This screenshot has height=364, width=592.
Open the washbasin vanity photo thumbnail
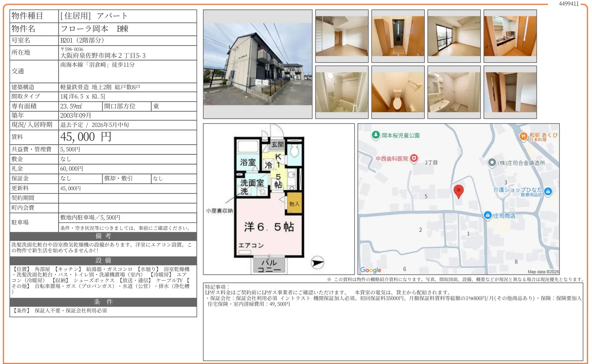[454, 92]
